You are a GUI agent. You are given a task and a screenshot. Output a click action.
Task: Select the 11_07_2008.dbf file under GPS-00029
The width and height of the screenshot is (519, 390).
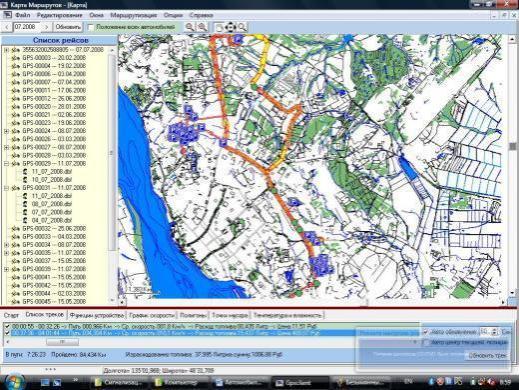pyautogui.click(x=52, y=172)
